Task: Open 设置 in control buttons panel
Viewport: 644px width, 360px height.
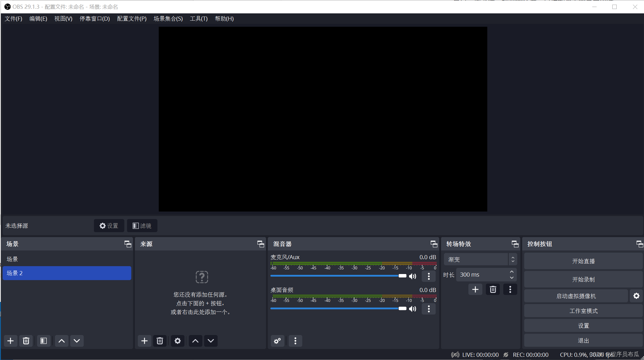Action: pos(584,326)
